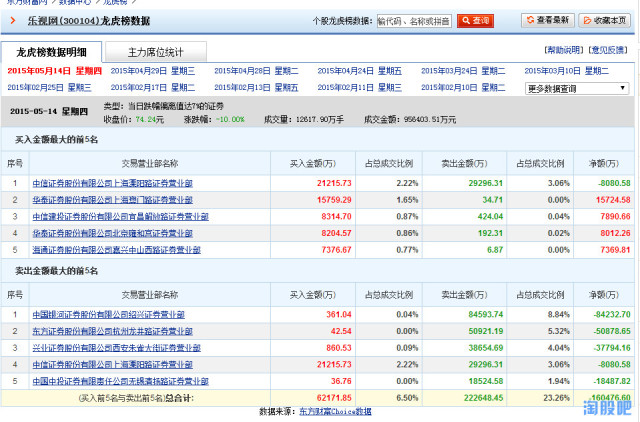Screen dimensions: 640x422
Task: Select date 2015年04月29日 星期三
Action: click(153, 71)
